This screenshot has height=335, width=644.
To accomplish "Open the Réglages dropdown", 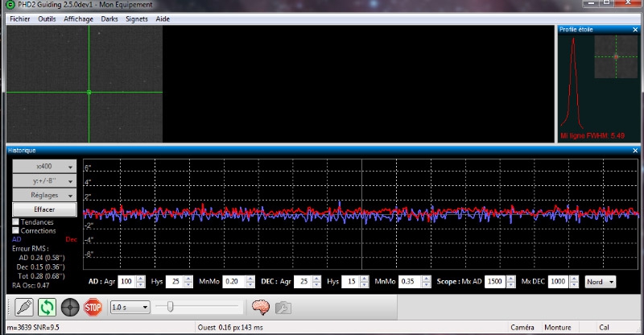I will [x=44, y=195].
